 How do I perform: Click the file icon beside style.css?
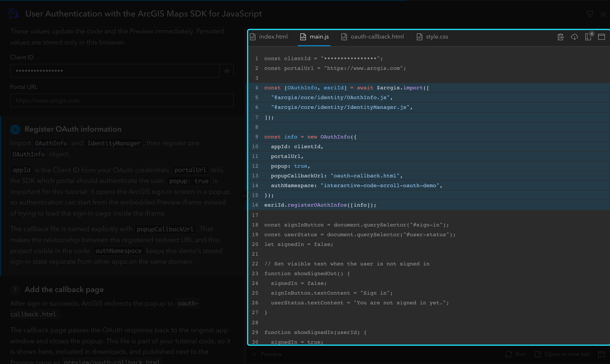pyautogui.click(x=420, y=37)
